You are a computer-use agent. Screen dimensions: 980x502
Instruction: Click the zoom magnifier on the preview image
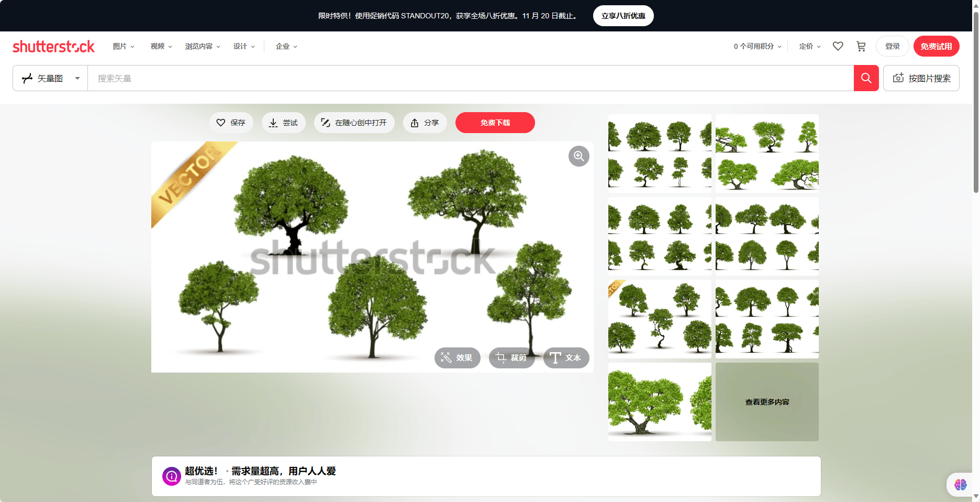(578, 156)
